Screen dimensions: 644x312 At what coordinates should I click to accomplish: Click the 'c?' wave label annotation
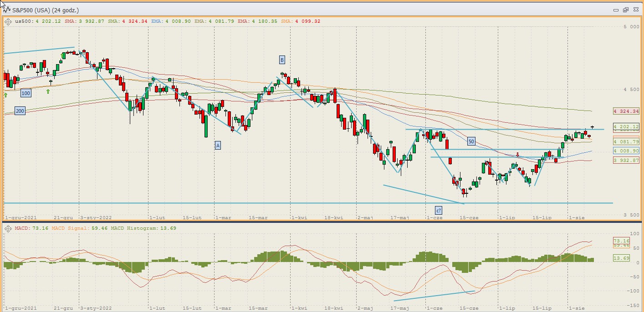point(438,211)
